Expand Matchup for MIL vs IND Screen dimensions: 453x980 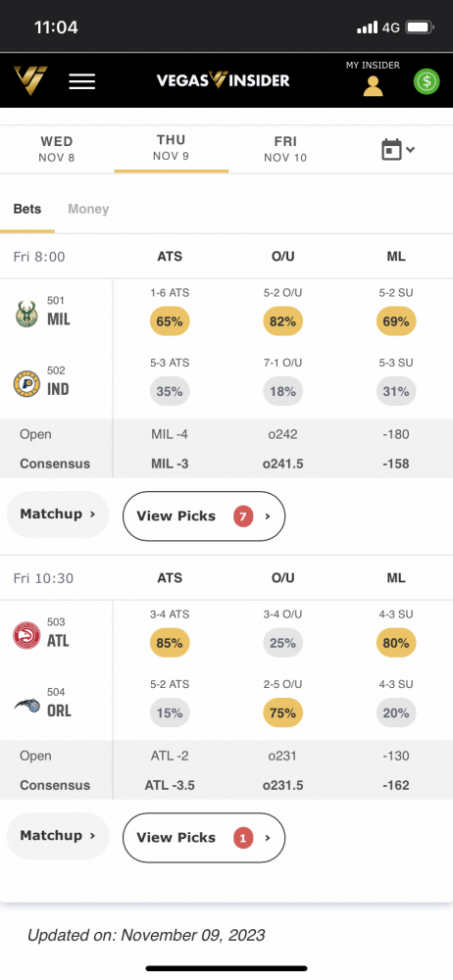[58, 514]
